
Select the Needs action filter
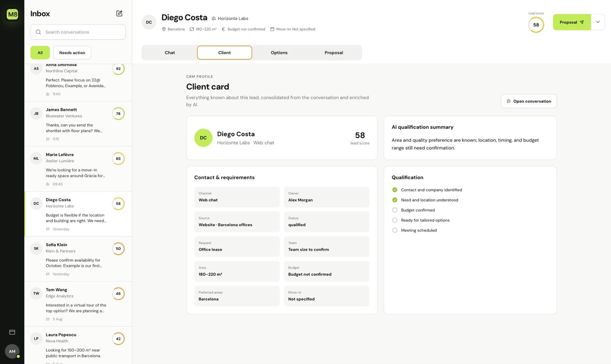(72, 52)
